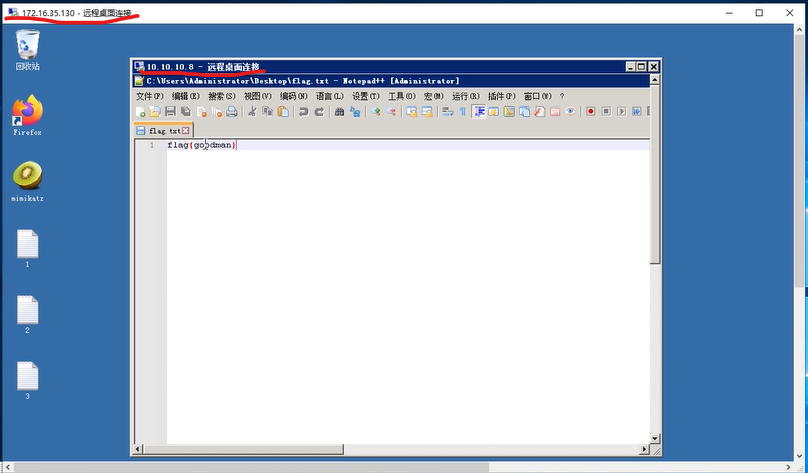Cut selection scissors icon
Screen dimensions: 808x473
pos(252,111)
